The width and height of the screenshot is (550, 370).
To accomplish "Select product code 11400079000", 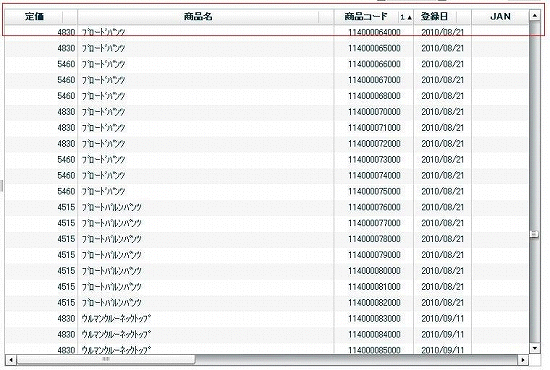I will 374,255.
